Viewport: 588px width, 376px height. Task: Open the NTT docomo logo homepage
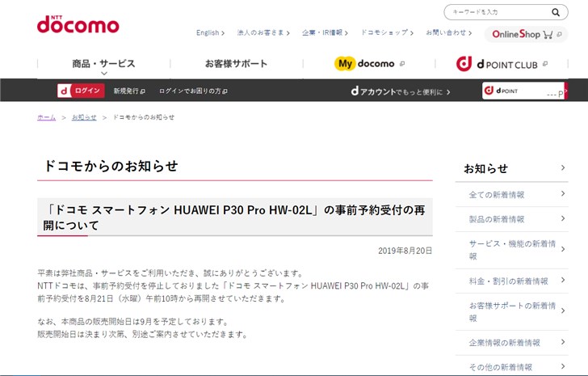coord(78,24)
